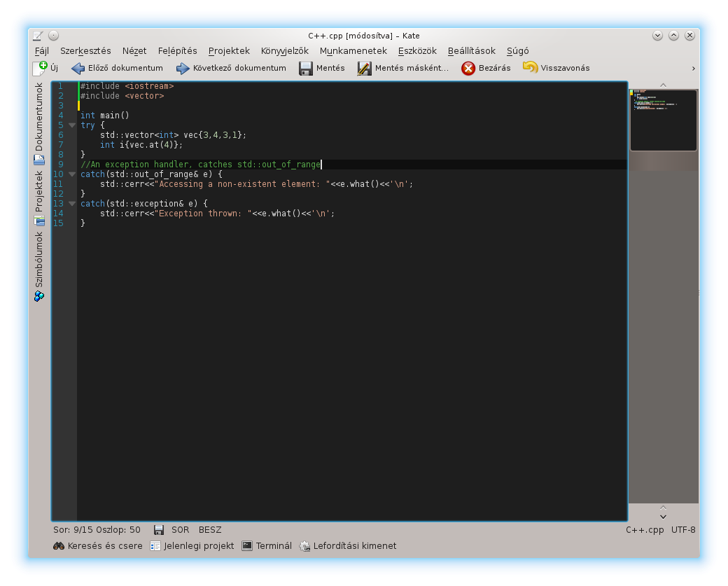Click 'Sor: 9/15 Oszlop: 50' position indicator
Image resolution: width=728 pixels, height=586 pixels.
coord(97,530)
